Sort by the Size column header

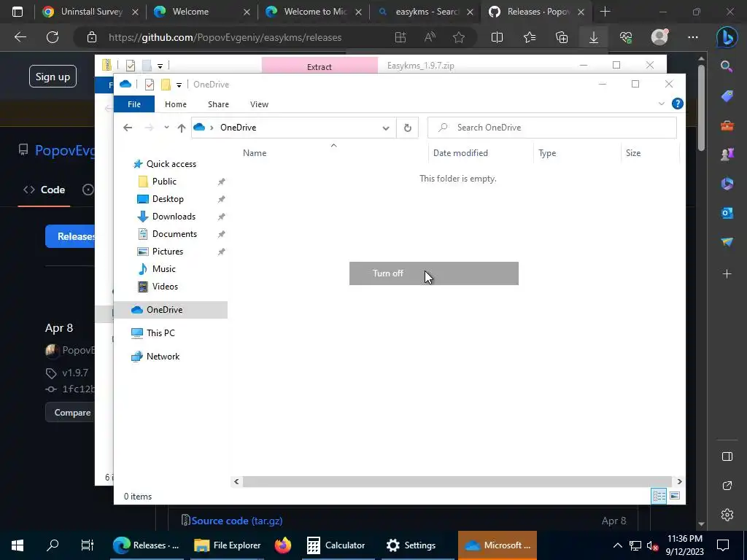coord(632,153)
